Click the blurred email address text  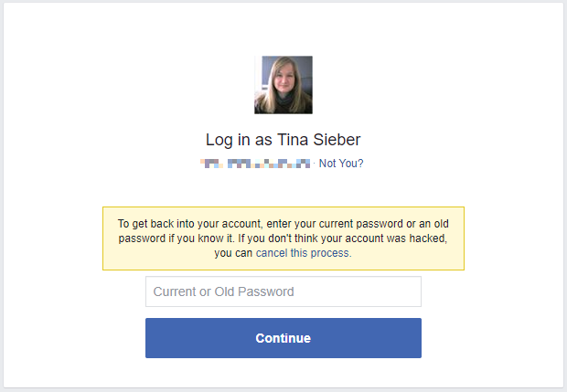click(257, 164)
